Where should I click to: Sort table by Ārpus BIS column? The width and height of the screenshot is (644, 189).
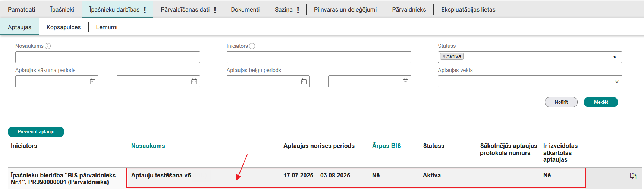point(387,146)
